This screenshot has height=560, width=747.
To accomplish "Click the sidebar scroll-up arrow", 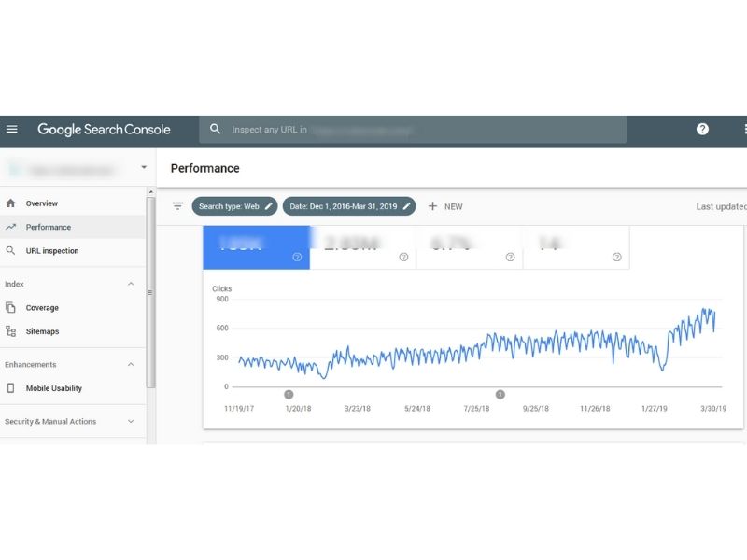I will [x=150, y=192].
